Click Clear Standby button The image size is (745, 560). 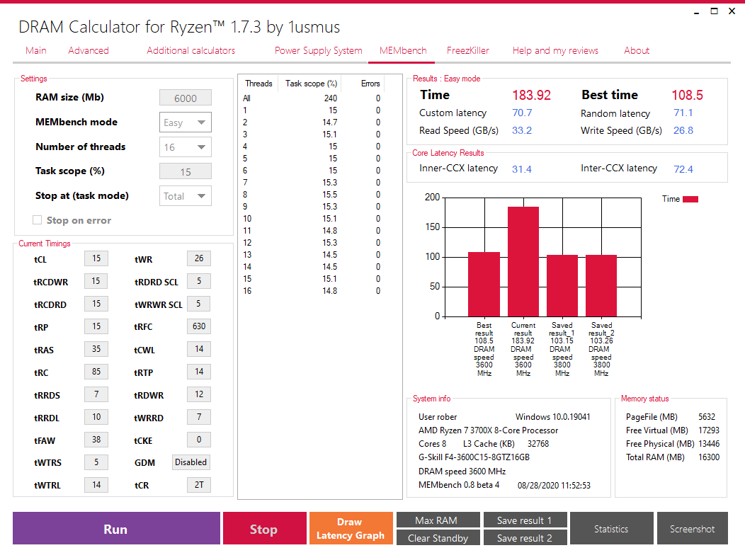(438, 537)
